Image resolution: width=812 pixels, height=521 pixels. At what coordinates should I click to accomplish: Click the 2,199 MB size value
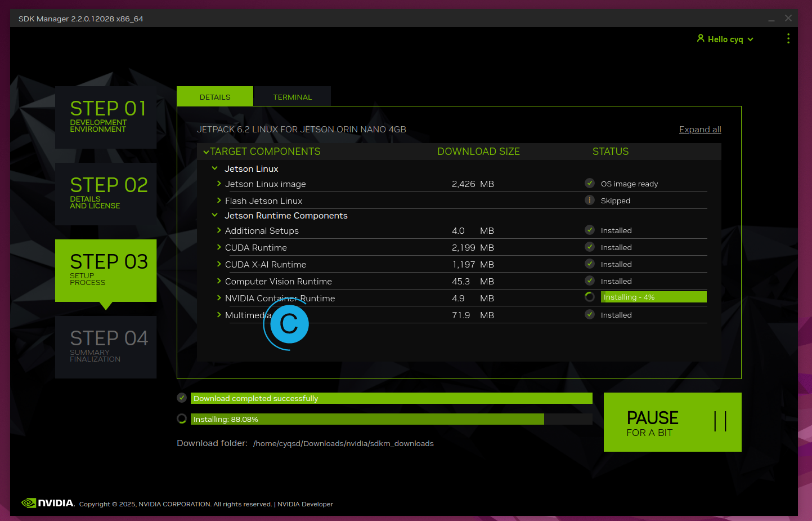pyautogui.click(x=473, y=247)
